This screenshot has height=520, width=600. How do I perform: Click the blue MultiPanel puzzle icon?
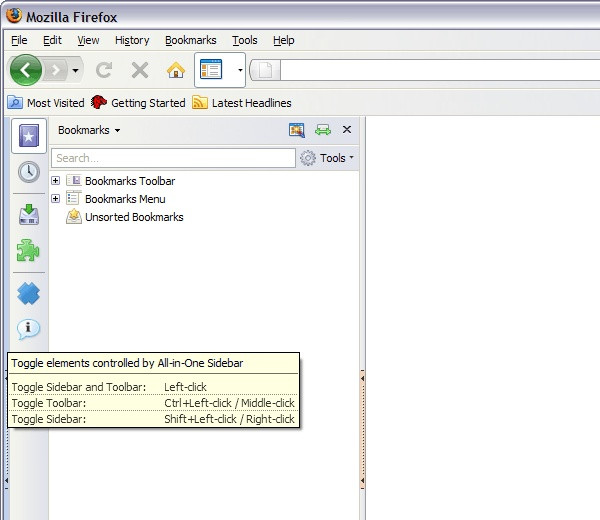(x=28, y=293)
